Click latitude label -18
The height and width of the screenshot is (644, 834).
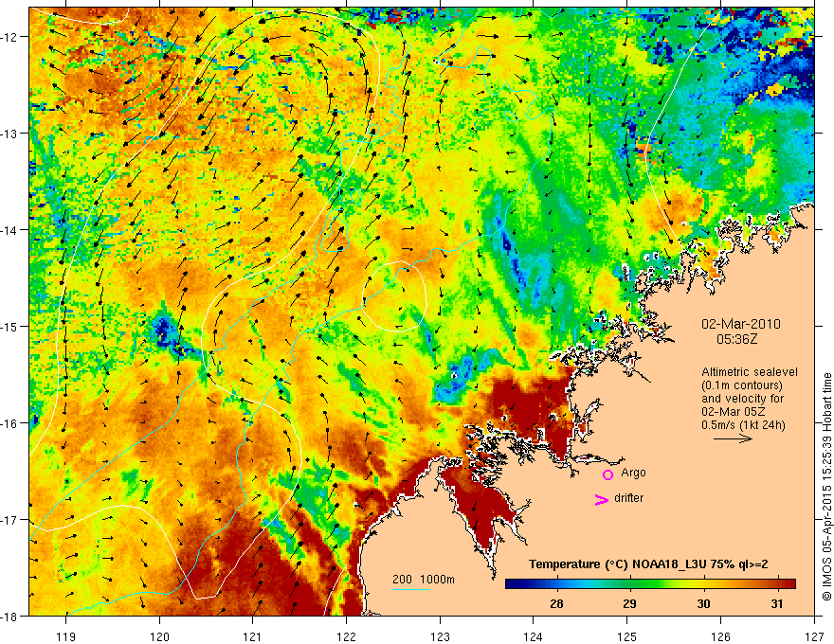click(x=10, y=616)
